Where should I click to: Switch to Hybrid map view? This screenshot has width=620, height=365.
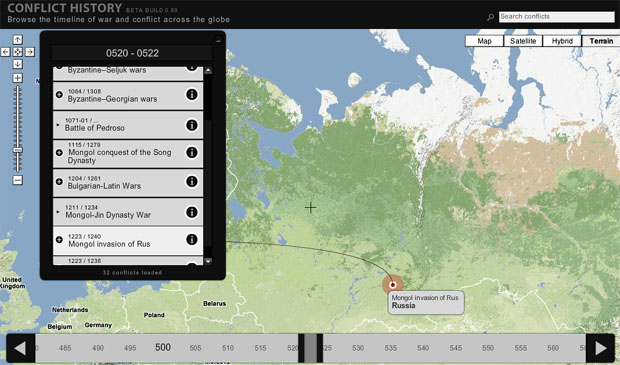tap(562, 41)
